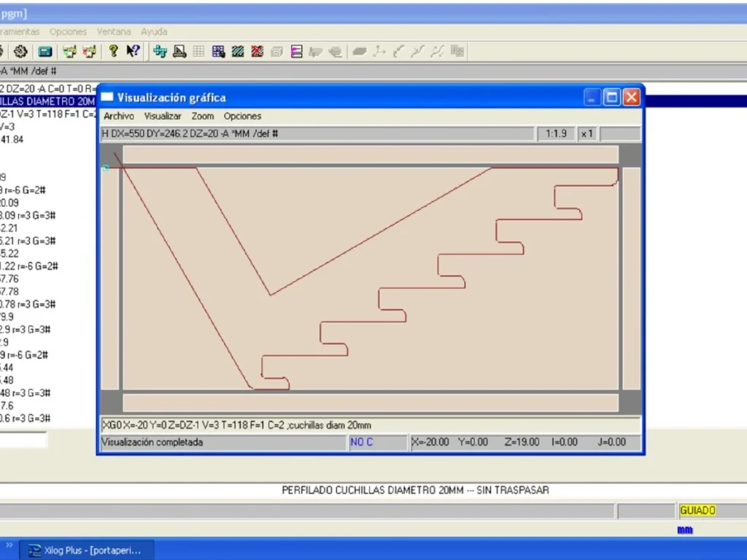
Task: Minimize the Visualización gráfica window
Action: point(592,98)
